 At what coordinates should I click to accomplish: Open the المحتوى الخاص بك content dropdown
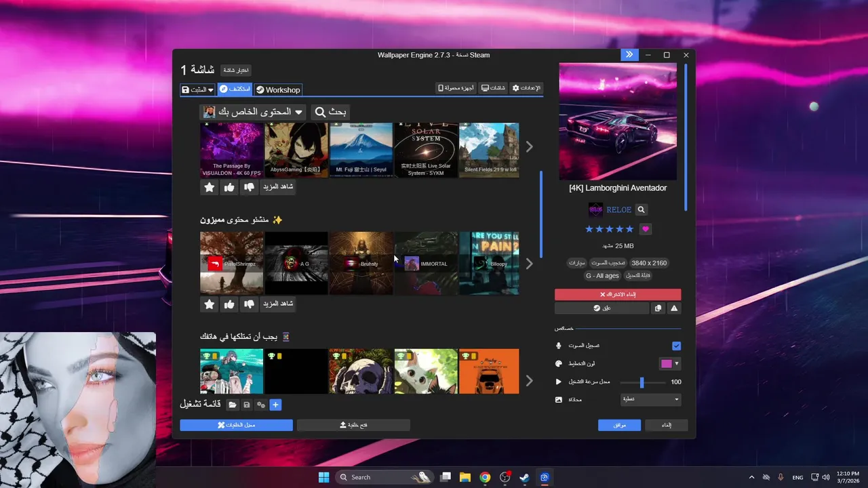pyautogui.click(x=254, y=112)
